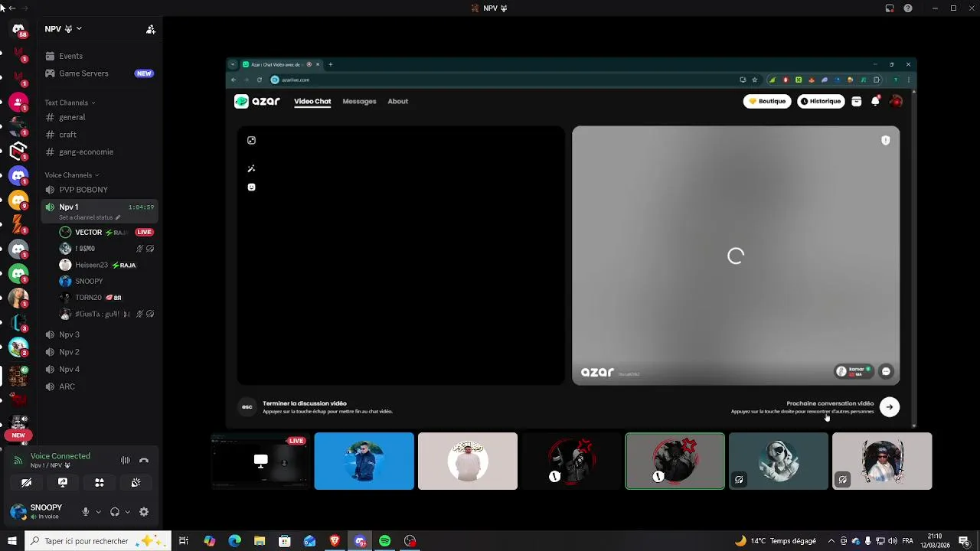Select the blue-background participant tile

[364, 461]
